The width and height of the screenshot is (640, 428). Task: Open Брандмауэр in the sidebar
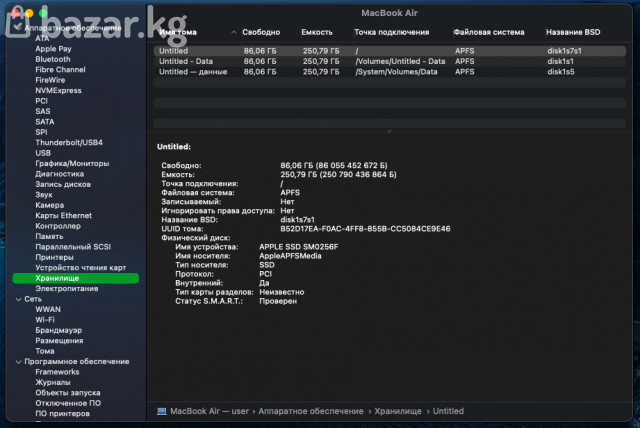pos(59,330)
